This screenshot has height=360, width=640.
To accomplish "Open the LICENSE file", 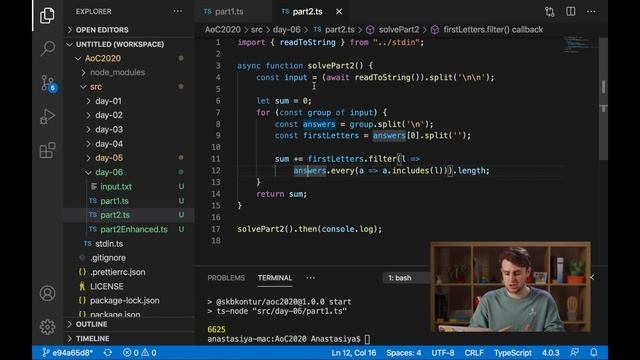I will click(x=129, y=287).
